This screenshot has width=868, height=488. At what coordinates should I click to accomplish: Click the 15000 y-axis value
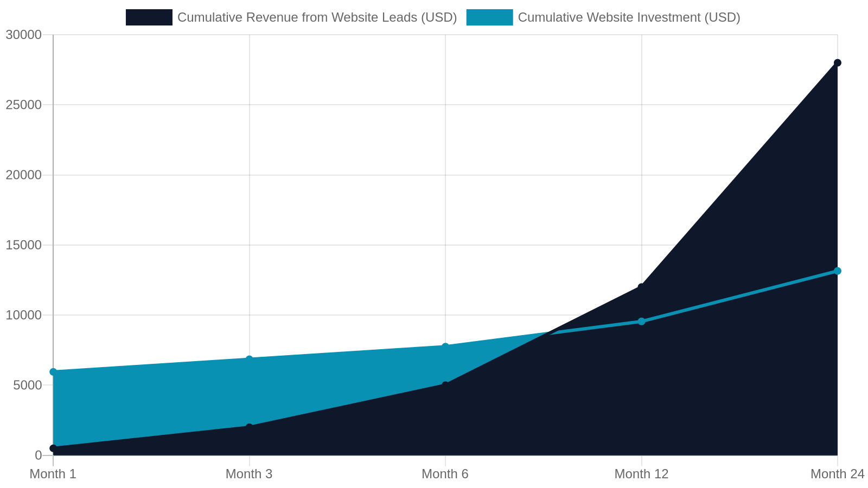23,245
